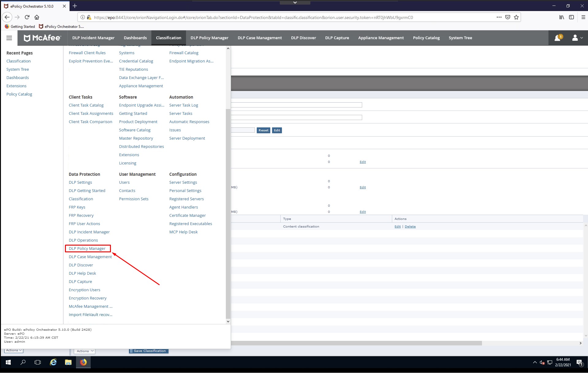This screenshot has width=588, height=373.
Task: Switch to DLP Incident Manager tab
Action: (x=93, y=38)
